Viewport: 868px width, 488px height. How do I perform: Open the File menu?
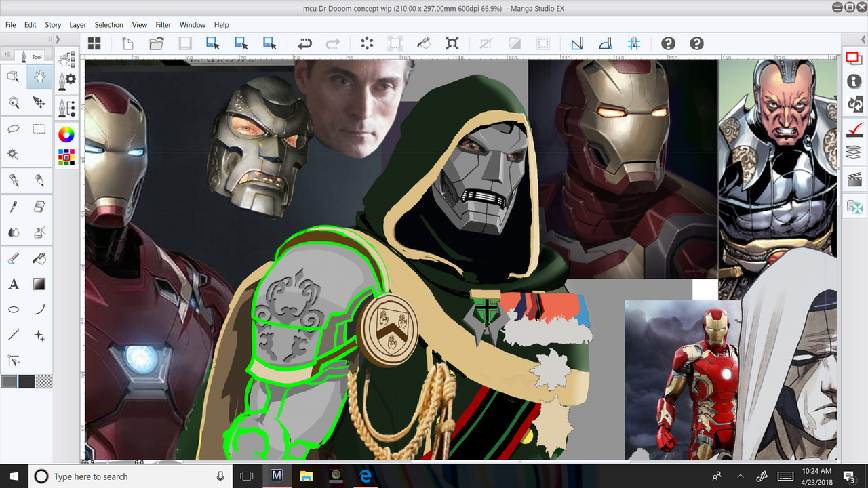click(11, 25)
